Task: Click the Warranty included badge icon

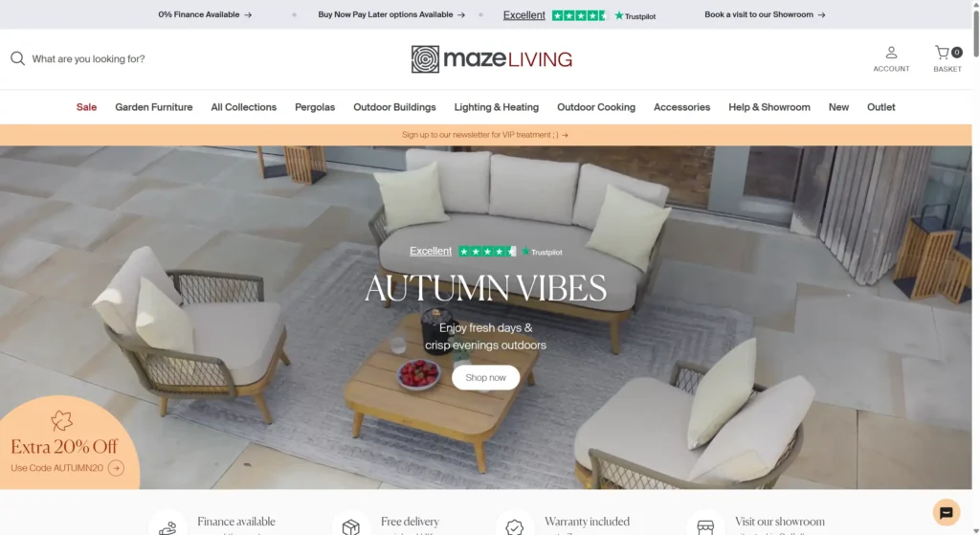Action: click(x=514, y=527)
